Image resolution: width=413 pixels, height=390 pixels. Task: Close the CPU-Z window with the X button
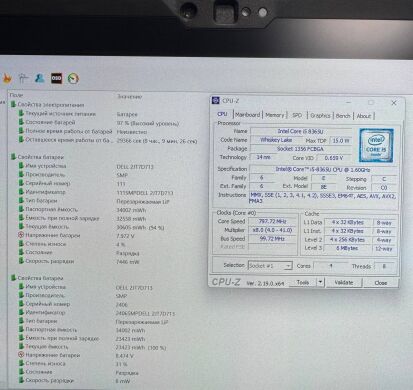tap(394, 103)
